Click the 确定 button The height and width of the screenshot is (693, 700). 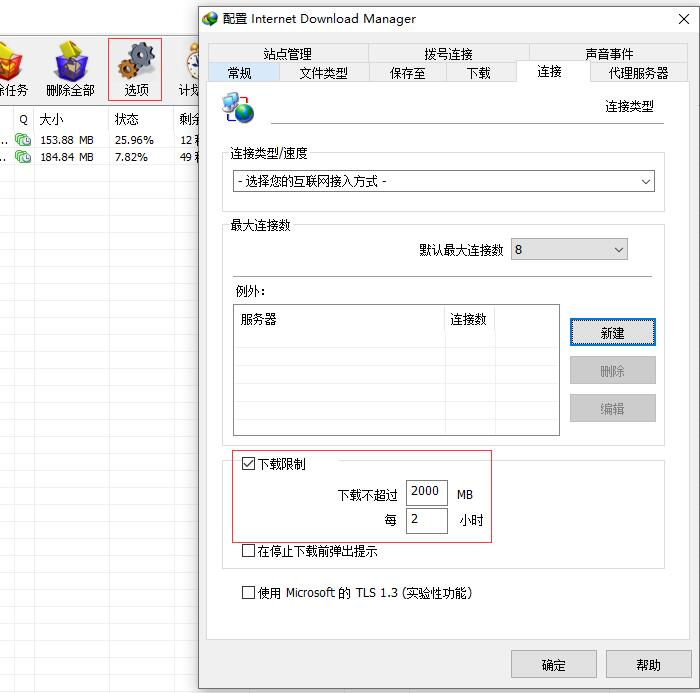coord(554,664)
